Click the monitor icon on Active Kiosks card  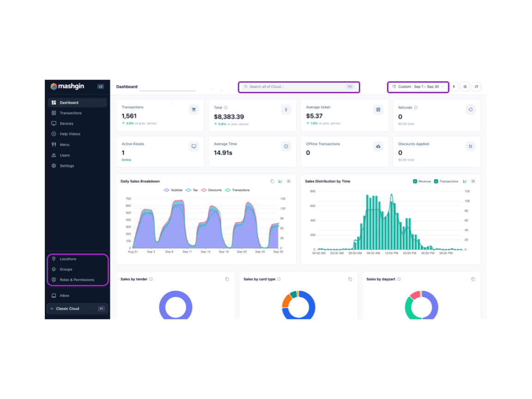pyautogui.click(x=194, y=146)
